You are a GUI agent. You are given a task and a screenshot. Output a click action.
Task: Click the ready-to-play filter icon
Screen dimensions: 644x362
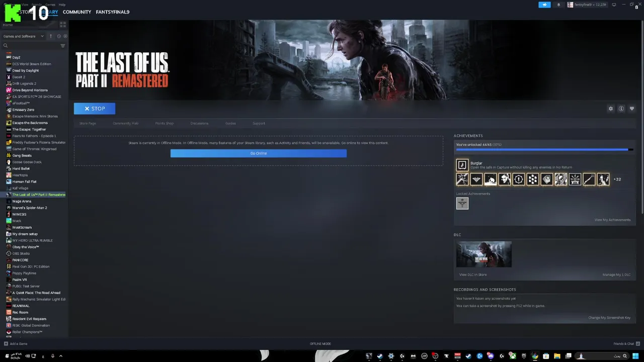(x=65, y=36)
